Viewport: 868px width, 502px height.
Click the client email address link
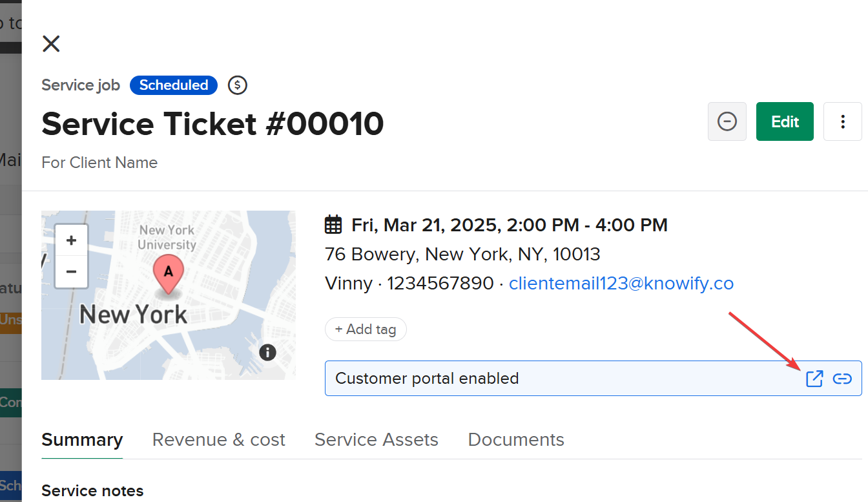click(621, 283)
